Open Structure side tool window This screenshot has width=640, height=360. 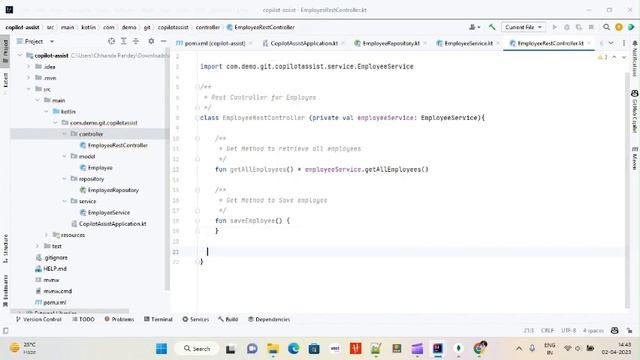(5, 248)
